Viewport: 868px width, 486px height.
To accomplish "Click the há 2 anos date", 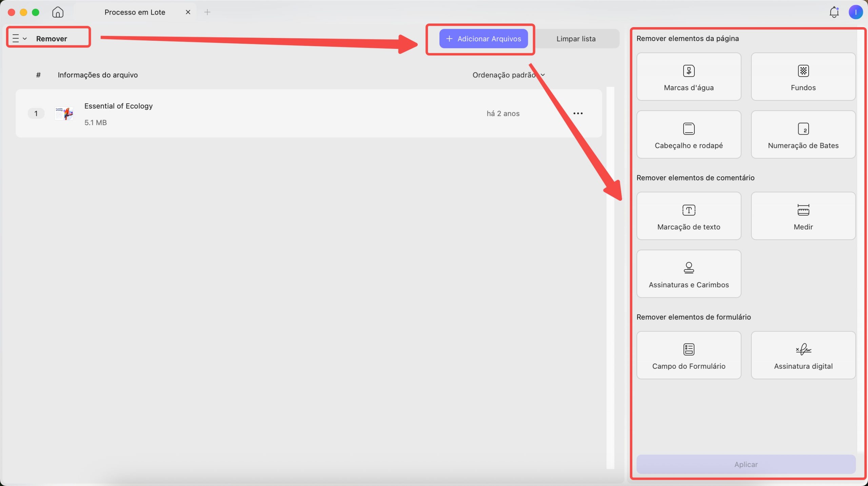I will (x=503, y=114).
